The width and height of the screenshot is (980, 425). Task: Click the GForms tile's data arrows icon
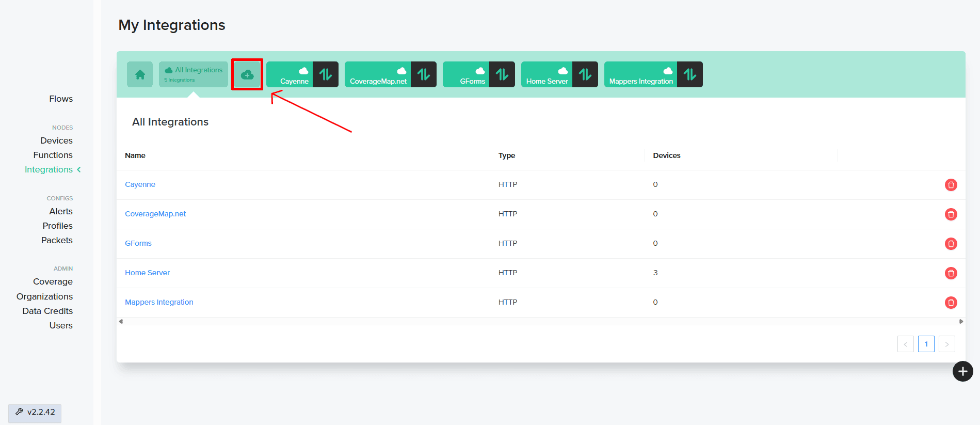tap(502, 74)
